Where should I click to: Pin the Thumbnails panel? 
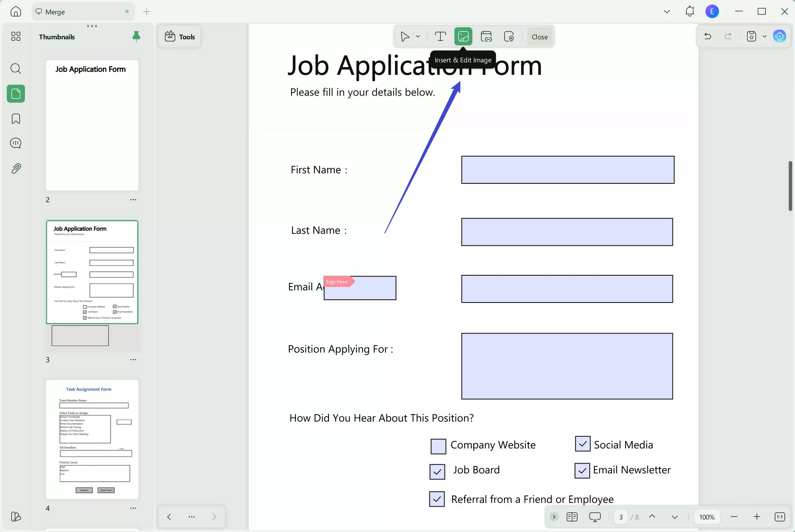coord(136,36)
